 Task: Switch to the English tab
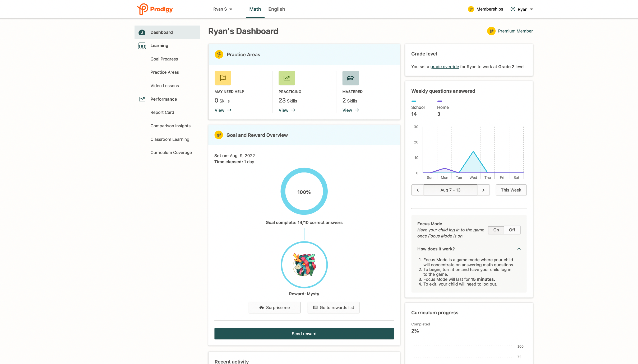(276, 9)
